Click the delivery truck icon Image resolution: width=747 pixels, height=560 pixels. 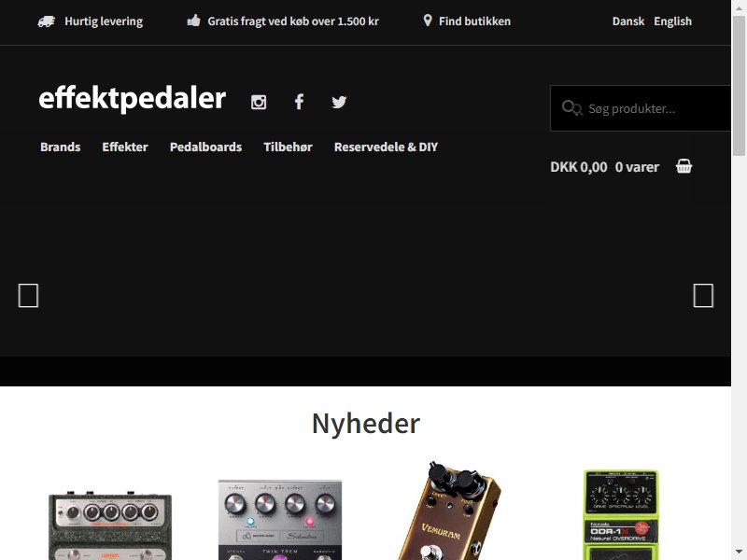(x=46, y=21)
